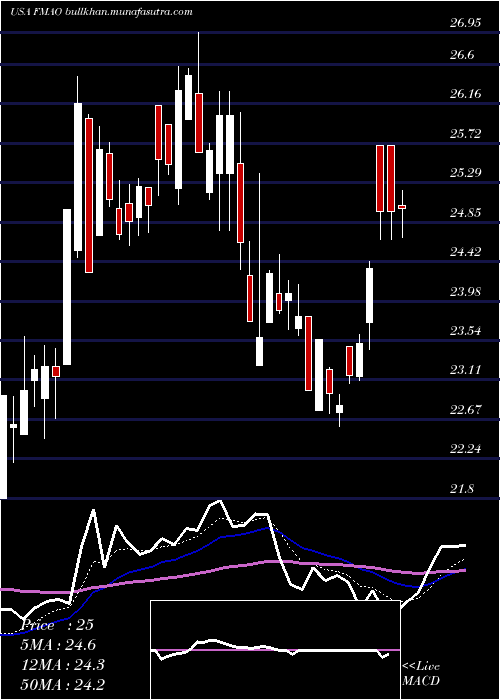Click the 21.8 price axis label
The width and height of the screenshot is (500, 700).
pos(462,489)
